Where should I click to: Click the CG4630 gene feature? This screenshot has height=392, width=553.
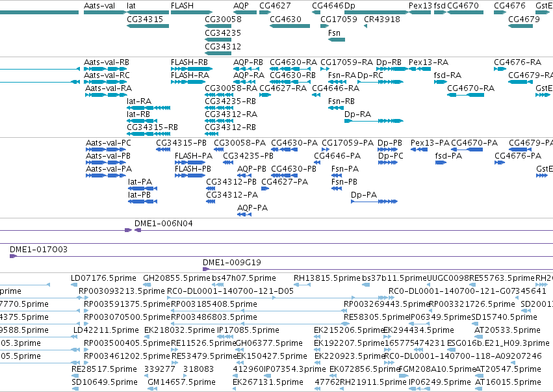coord(290,26)
